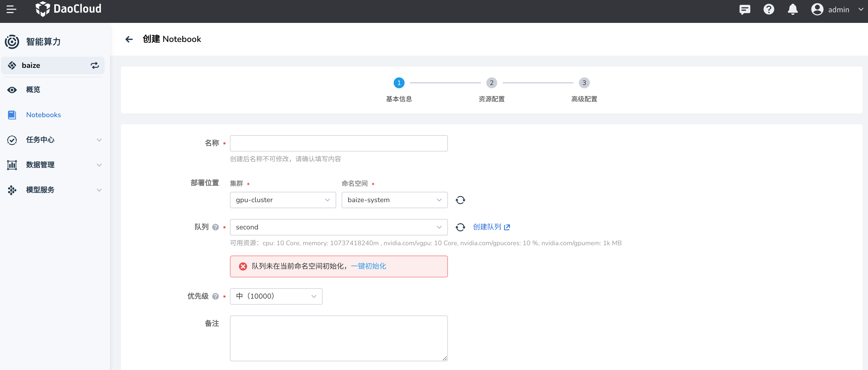Viewport: 868px width, 370px height.
Task: Open the notifications bell
Action: (793, 10)
